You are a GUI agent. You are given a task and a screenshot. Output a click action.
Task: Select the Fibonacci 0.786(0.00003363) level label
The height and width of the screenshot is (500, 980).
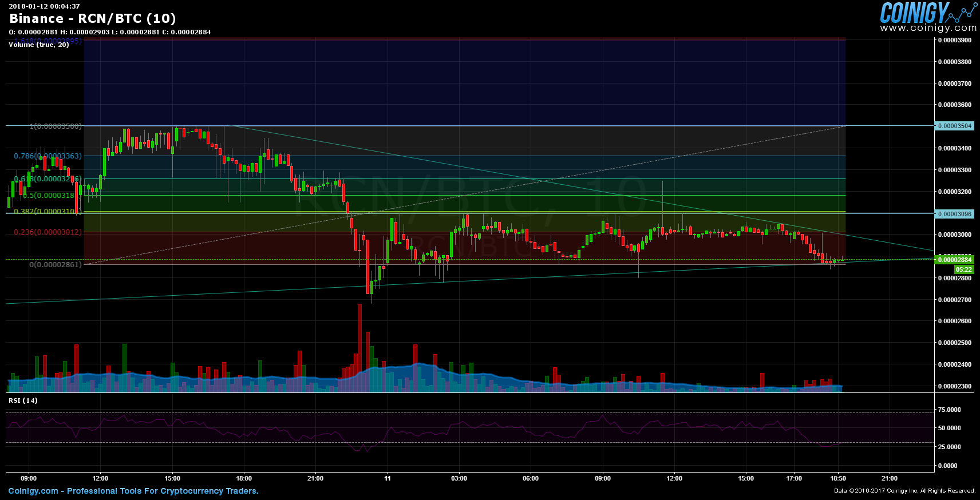click(x=48, y=156)
